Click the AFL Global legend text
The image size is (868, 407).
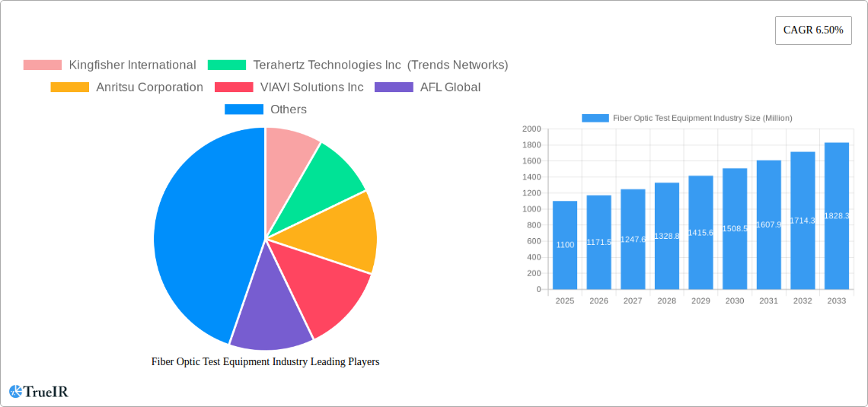click(x=451, y=87)
